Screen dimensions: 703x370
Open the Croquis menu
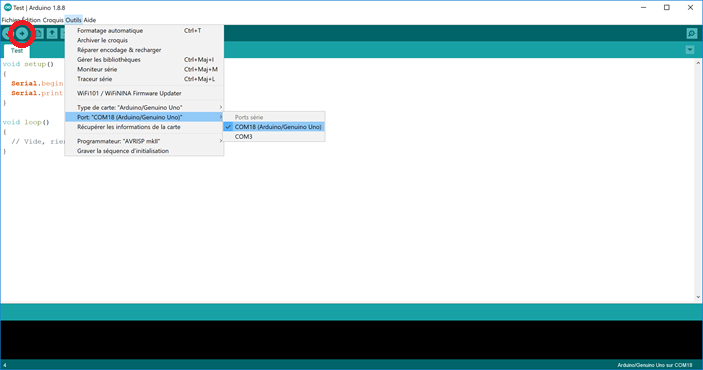coord(53,20)
